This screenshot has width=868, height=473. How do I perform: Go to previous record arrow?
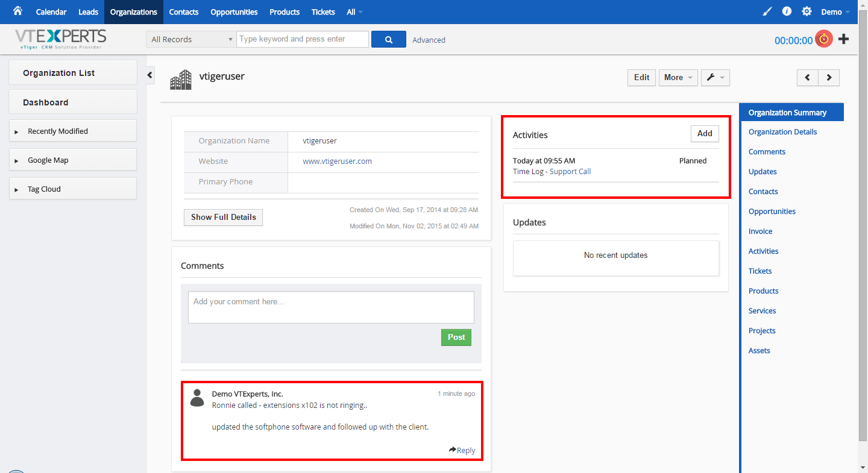point(807,77)
